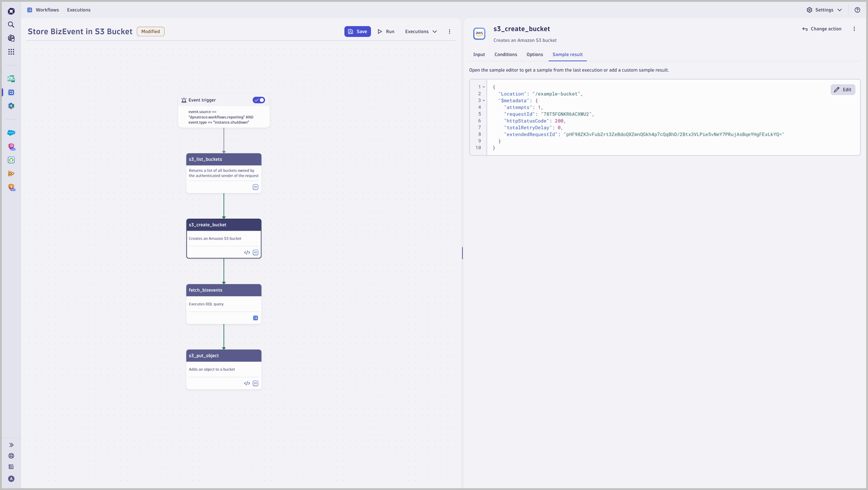The image size is (868, 490).
Task: Open the orange play-arrows app icon
Action: [x=11, y=174]
